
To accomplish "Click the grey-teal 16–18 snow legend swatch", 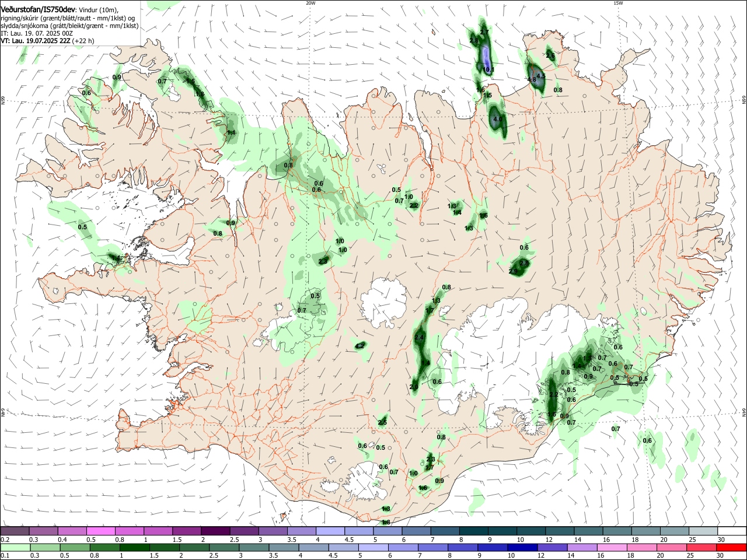I will click(x=617, y=531).
